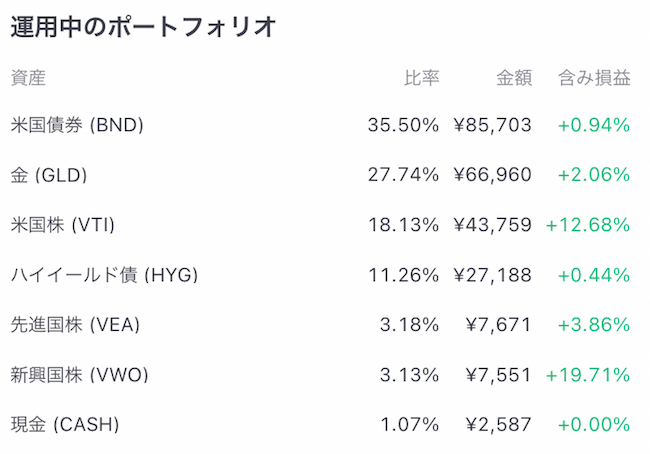Select the 米国債券 (BND) row label

tap(77, 125)
